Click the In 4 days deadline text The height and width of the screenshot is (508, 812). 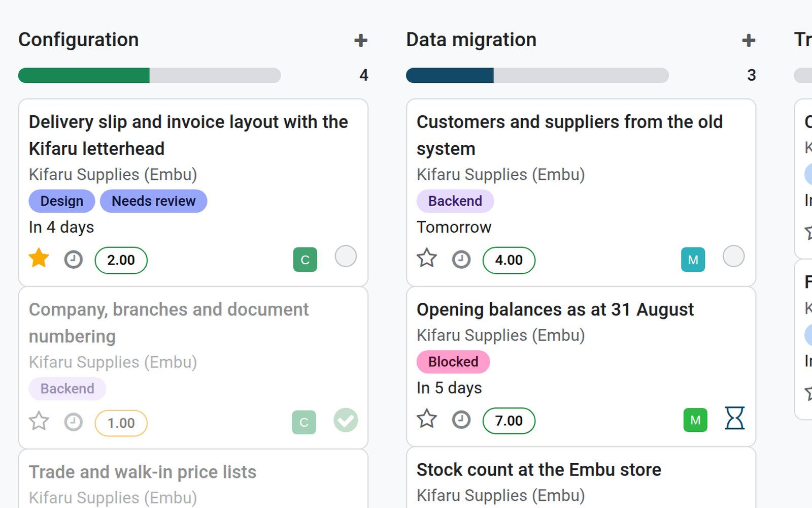click(61, 227)
